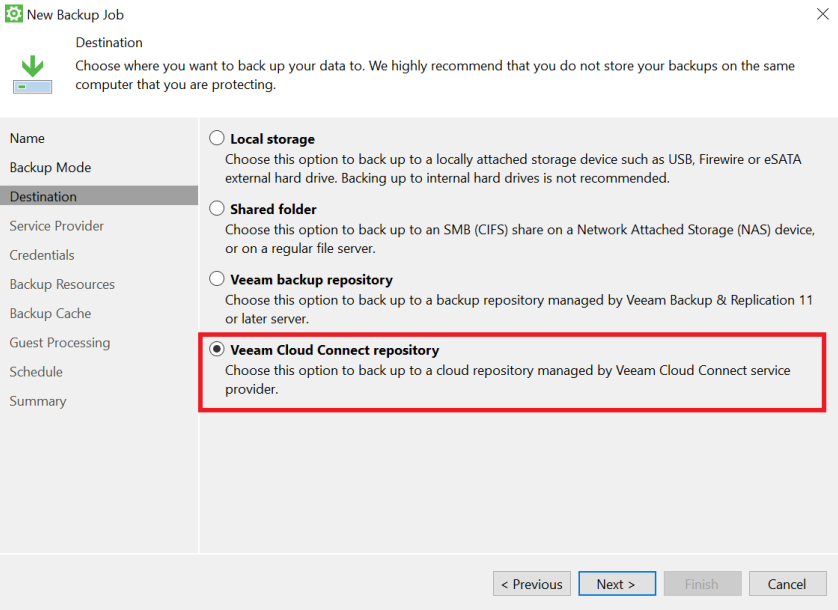Click the Local storage description text
838x610 pixels.
(x=513, y=168)
